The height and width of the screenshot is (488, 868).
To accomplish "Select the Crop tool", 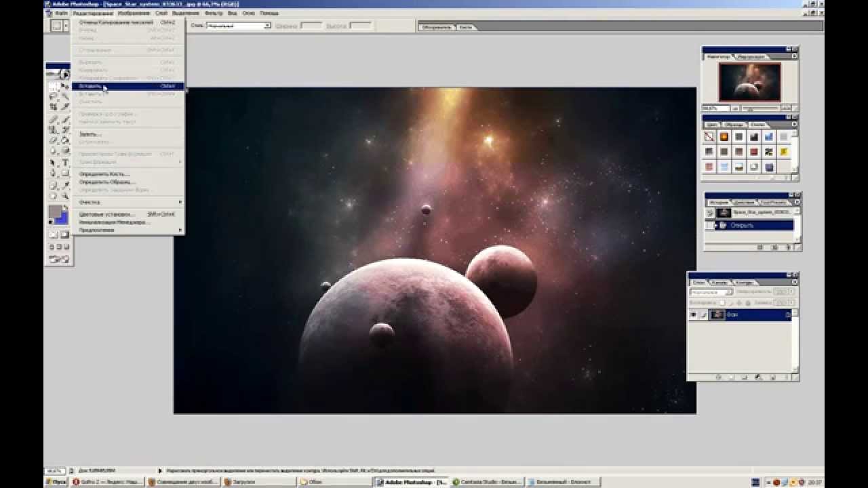I will [54, 106].
